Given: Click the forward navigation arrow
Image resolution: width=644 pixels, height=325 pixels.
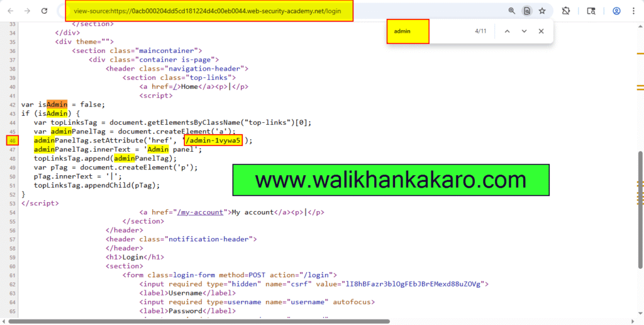Looking at the screenshot, I should tap(26, 11).
